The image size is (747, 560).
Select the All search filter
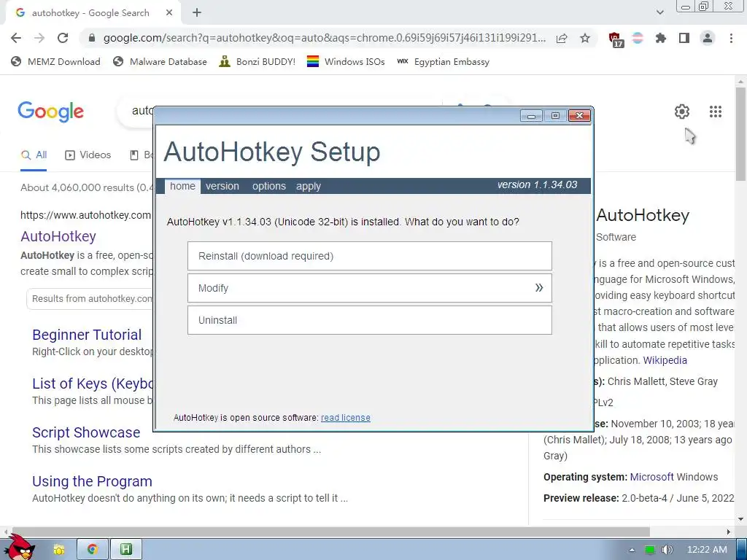34,155
